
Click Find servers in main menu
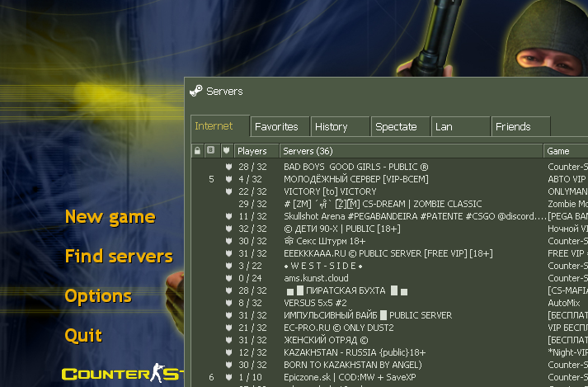119,257
